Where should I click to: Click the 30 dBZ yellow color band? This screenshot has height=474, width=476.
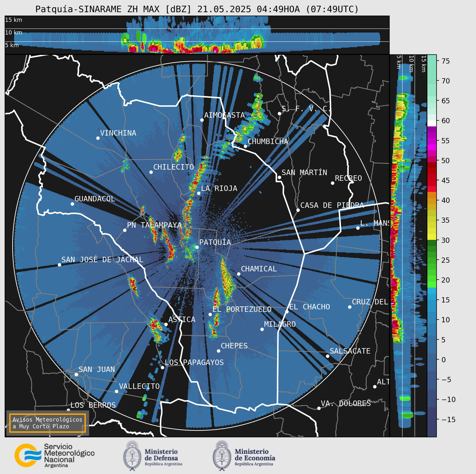coord(432,237)
